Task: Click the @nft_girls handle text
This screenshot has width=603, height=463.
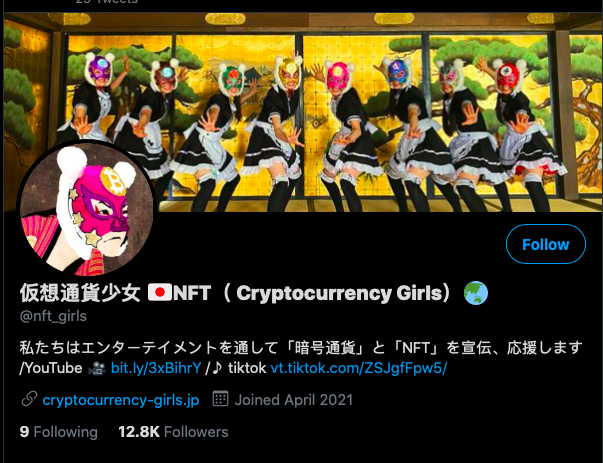Action: pyautogui.click(x=53, y=316)
